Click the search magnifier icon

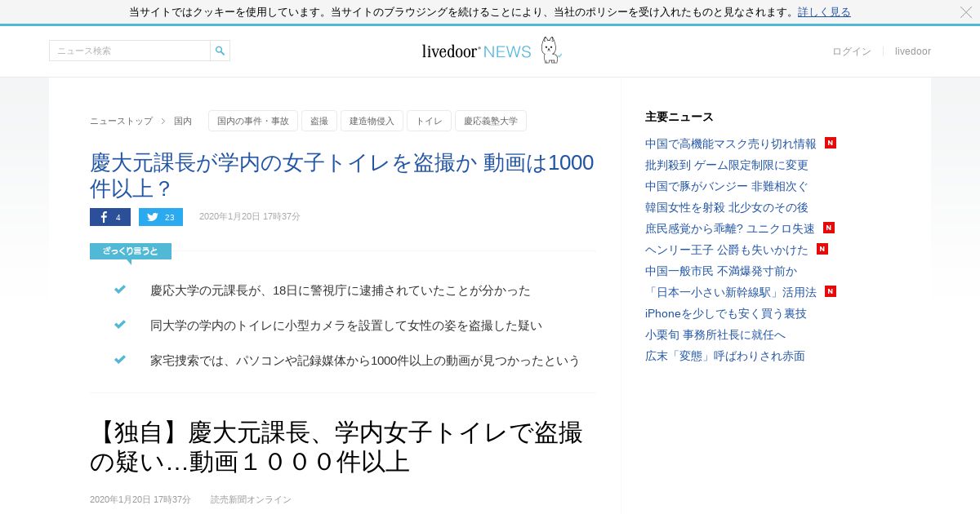[x=220, y=51]
